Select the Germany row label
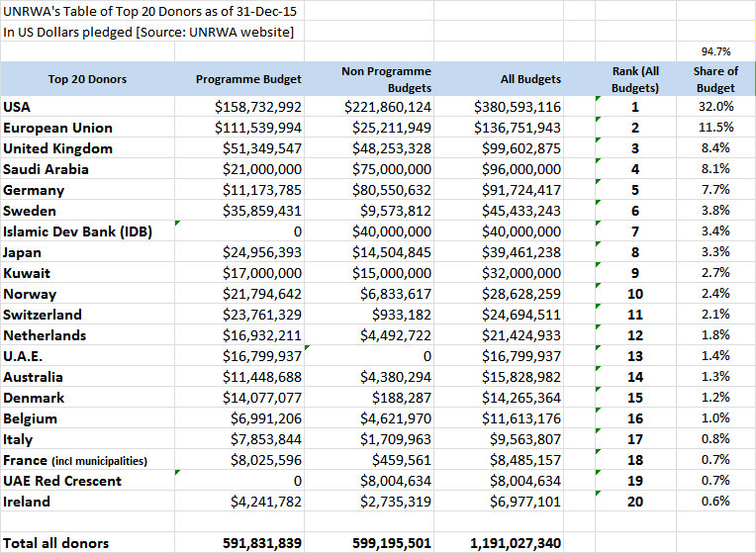The height and width of the screenshot is (553, 756). [87, 190]
